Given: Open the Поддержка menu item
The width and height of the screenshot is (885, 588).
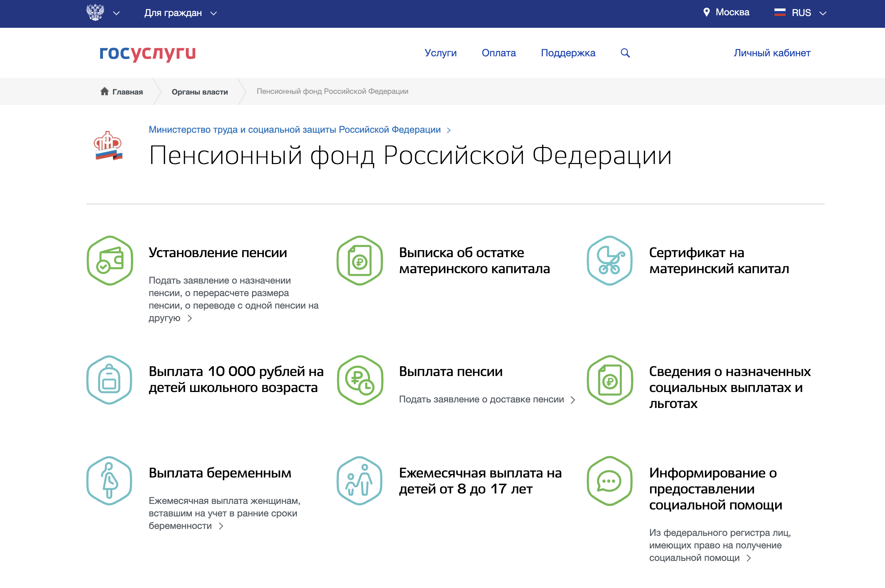Looking at the screenshot, I should pyautogui.click(x=568, y=53).
